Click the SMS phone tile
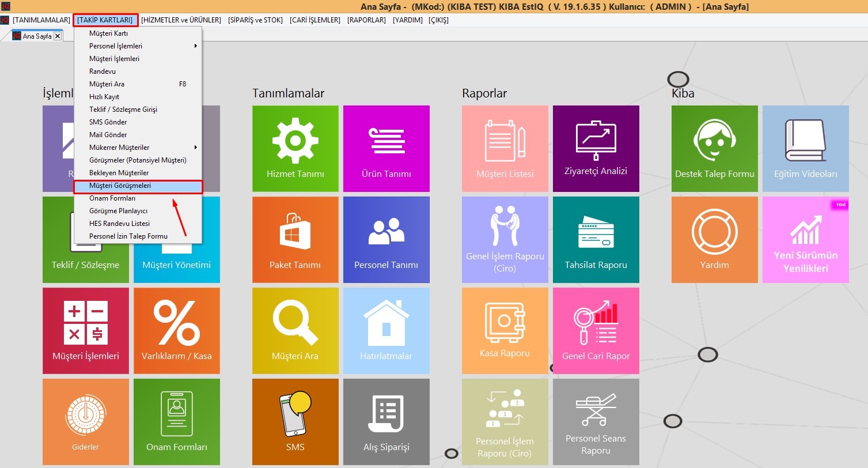 click(295, 421)
